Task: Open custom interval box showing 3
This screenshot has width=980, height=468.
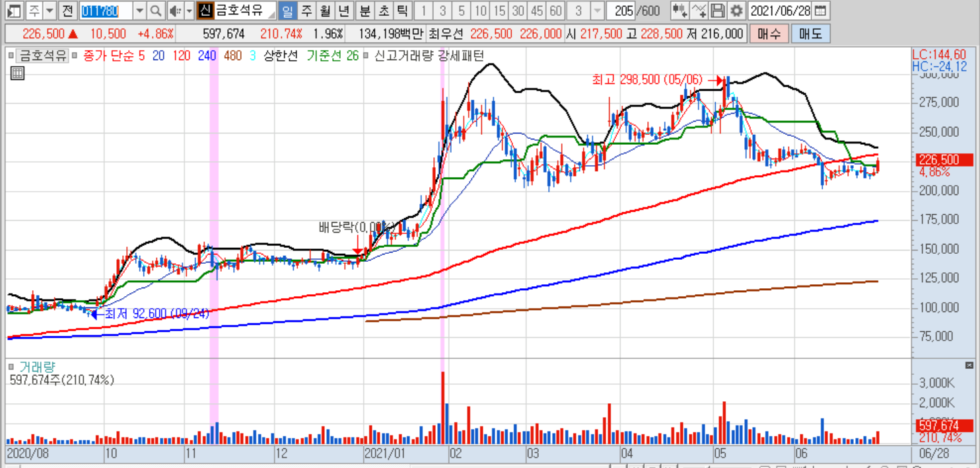Action: [x=578, y=11]
